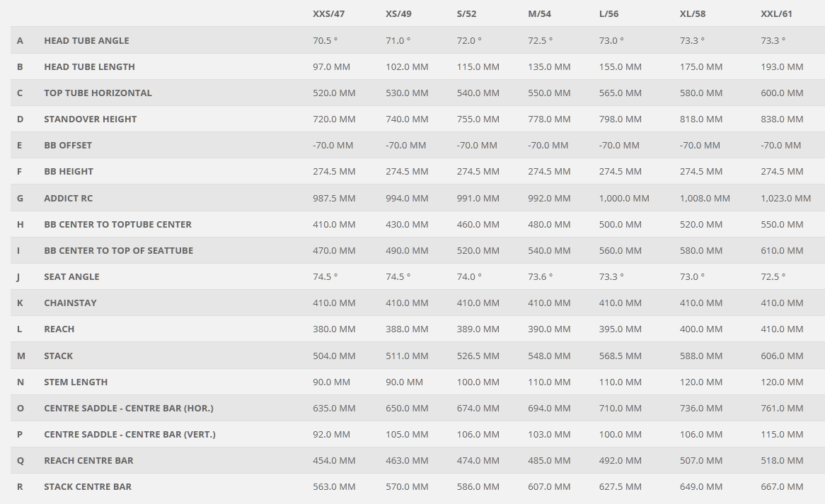Select the XXS/47 size column header
This screenshot has width=825, height=504.
click(328, 13)
